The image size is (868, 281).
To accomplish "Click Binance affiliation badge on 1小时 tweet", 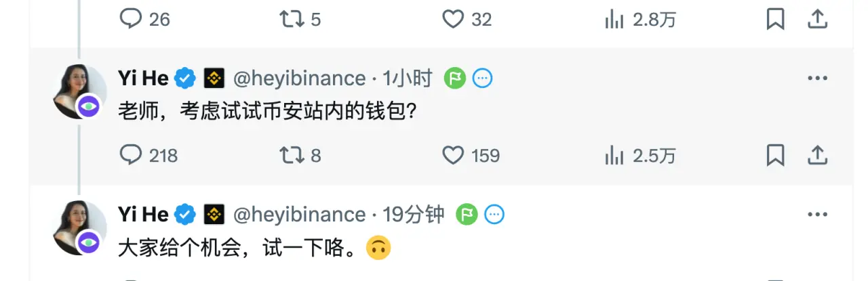I will (x=215, y=79).
